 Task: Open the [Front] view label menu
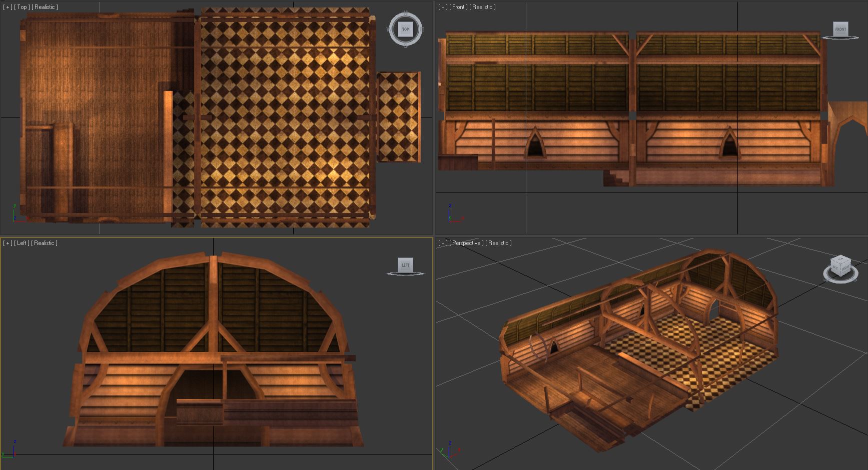(458, 7)
